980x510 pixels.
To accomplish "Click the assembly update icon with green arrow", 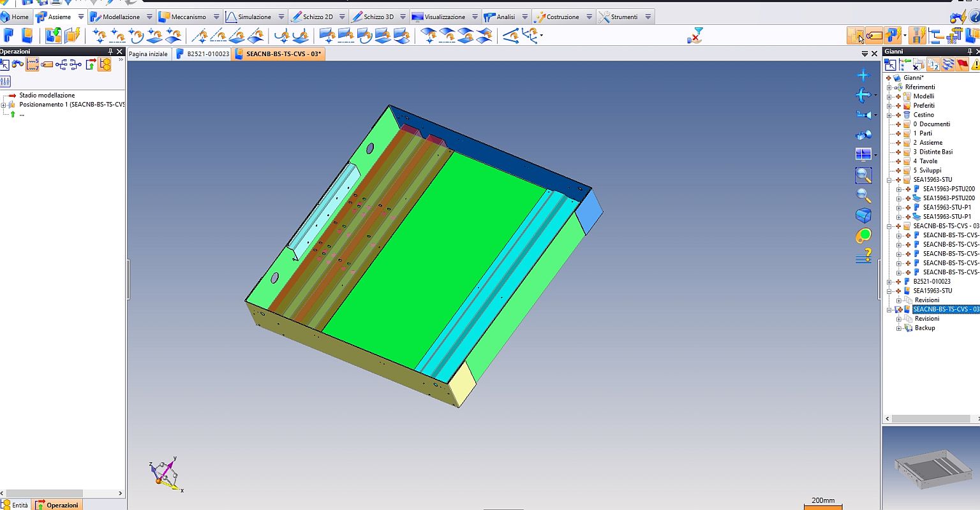I will click(53, 36).
